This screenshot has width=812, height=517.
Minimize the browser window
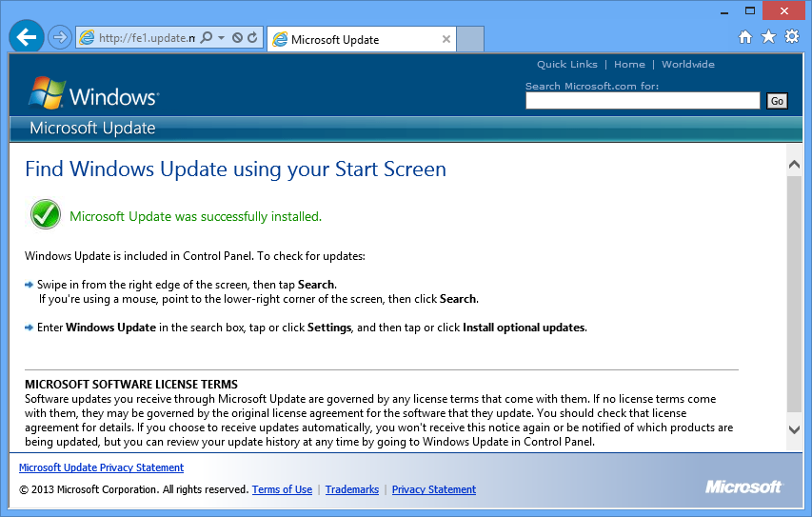(x=724, y=11)
